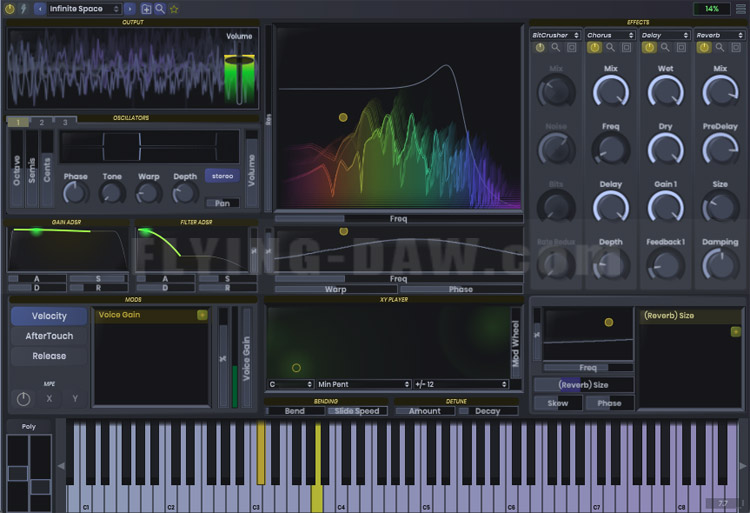This screenshot has width=750, height=513.
Task: Toggle the oscillator stereo button
Action: [222, 176]
